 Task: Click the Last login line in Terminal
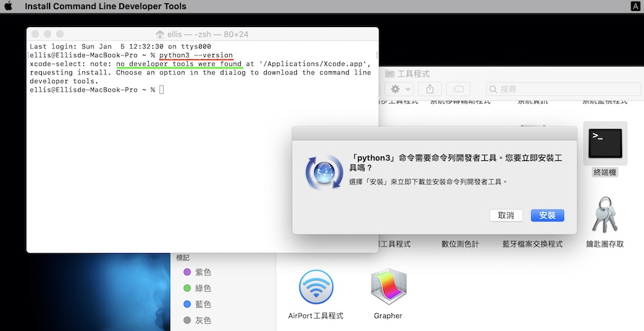click(120, 46)
